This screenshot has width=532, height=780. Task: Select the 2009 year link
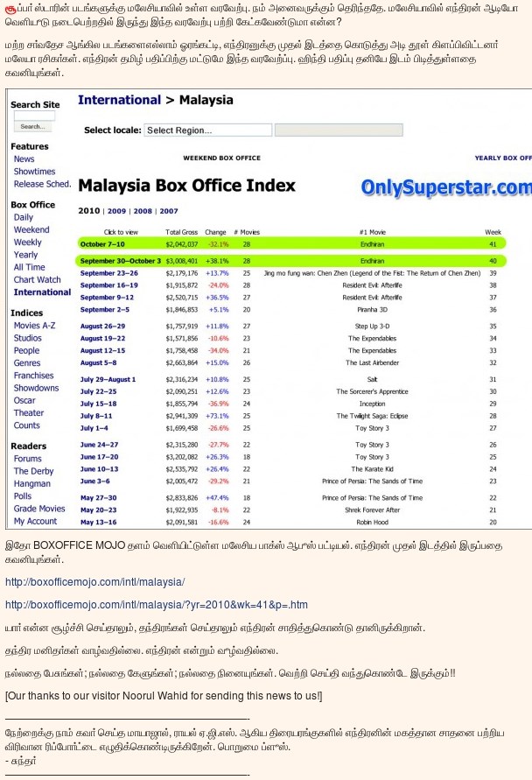coord(116,211)
